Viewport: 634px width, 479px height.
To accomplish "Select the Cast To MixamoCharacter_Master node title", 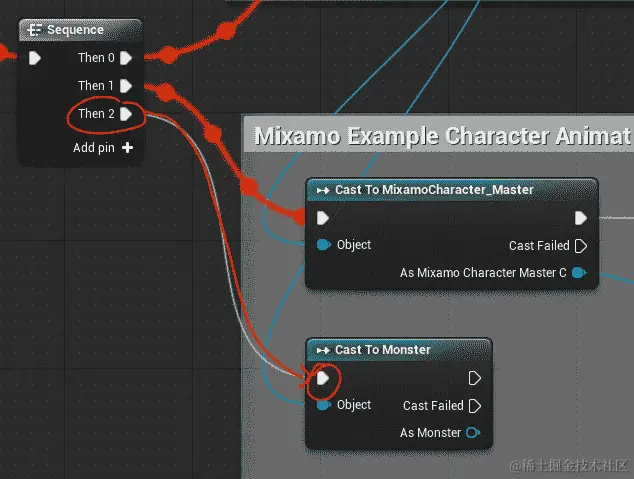I will (434, 190).
